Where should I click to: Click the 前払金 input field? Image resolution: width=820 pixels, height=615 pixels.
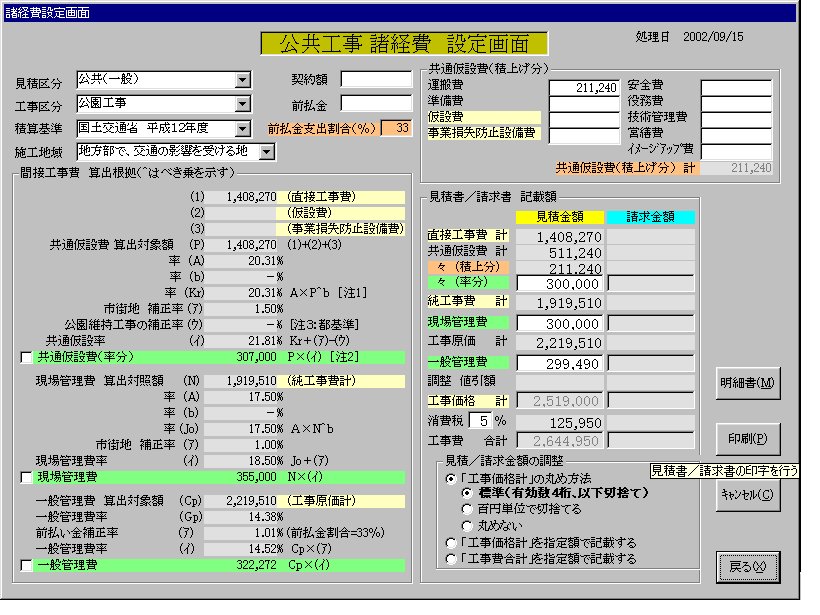tap(376, 104)
